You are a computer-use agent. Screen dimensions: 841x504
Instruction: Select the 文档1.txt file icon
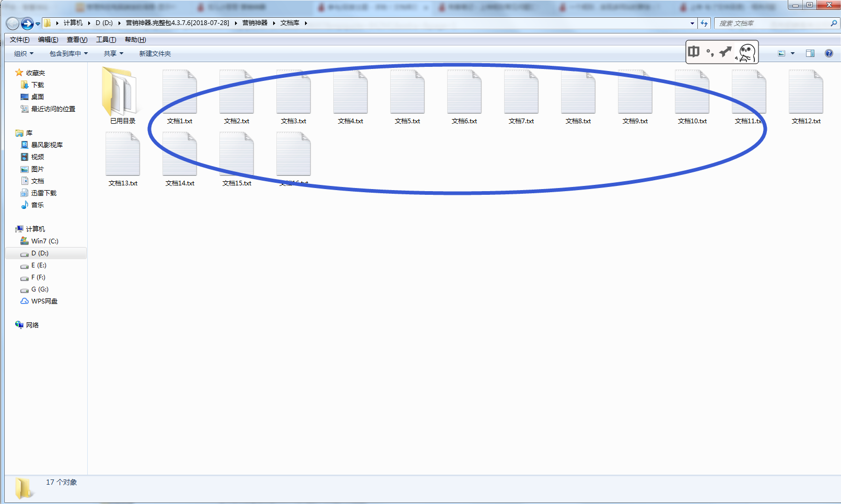point(179,92)
